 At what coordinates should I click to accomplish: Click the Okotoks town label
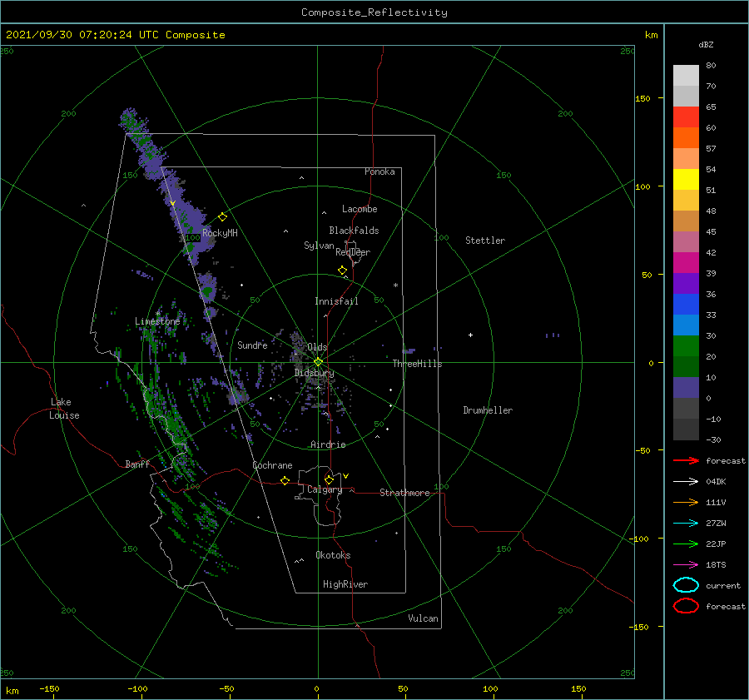coord(333,555)
